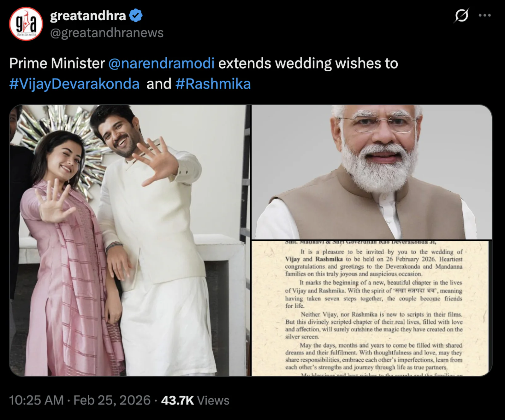Open the #Rashmika hashtag
This screenshot has height=420, width=505.
[x=213, y=84]
